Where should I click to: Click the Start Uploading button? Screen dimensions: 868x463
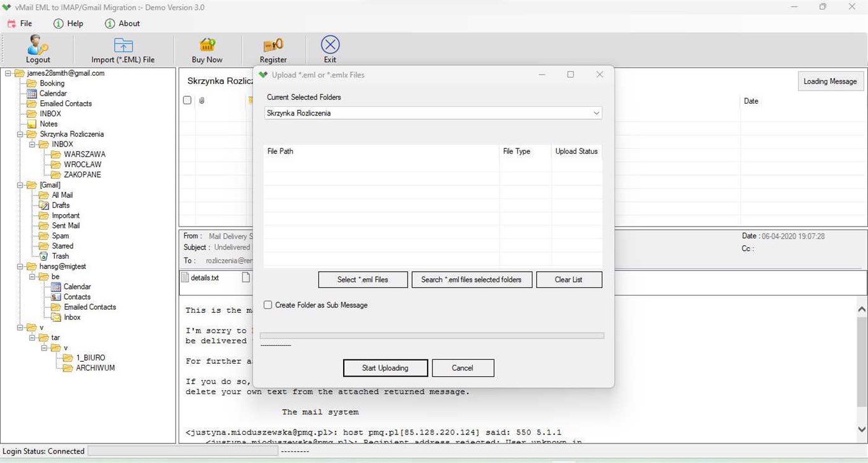pos(385,367)
